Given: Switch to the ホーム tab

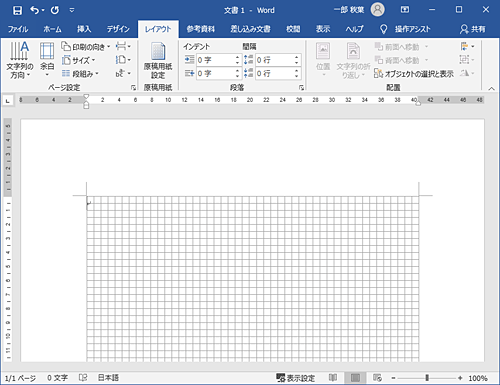Looking at the screenshot, I should click(52, 29).
